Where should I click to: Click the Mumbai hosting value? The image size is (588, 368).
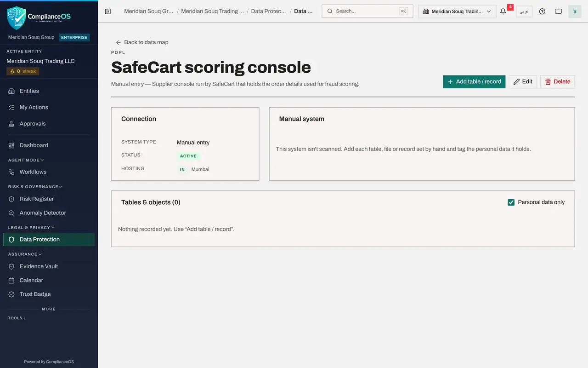click(200, 169)
